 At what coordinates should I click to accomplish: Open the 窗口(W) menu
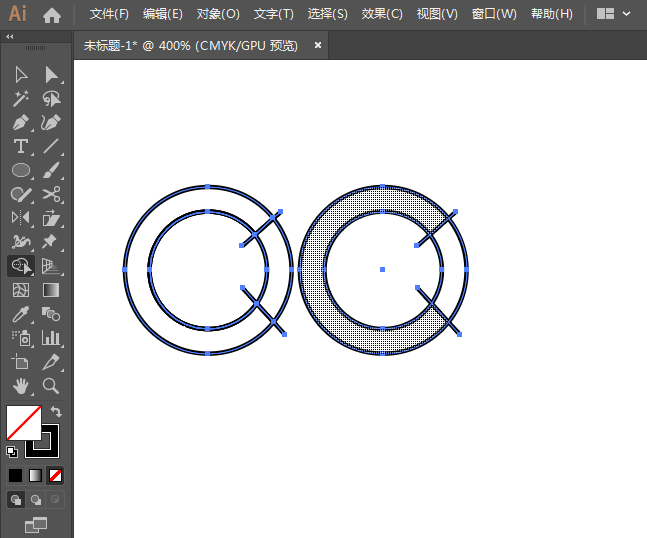pyautogui.click(x=494, y=14)
